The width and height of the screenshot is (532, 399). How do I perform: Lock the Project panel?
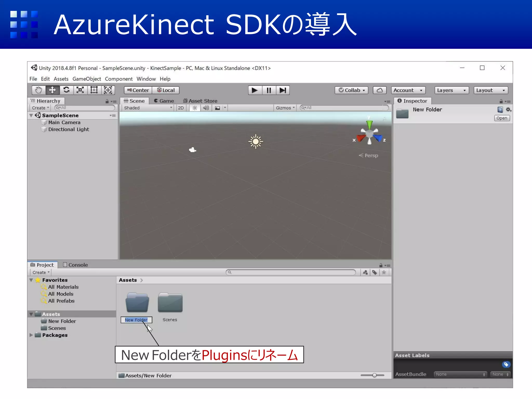381,265
